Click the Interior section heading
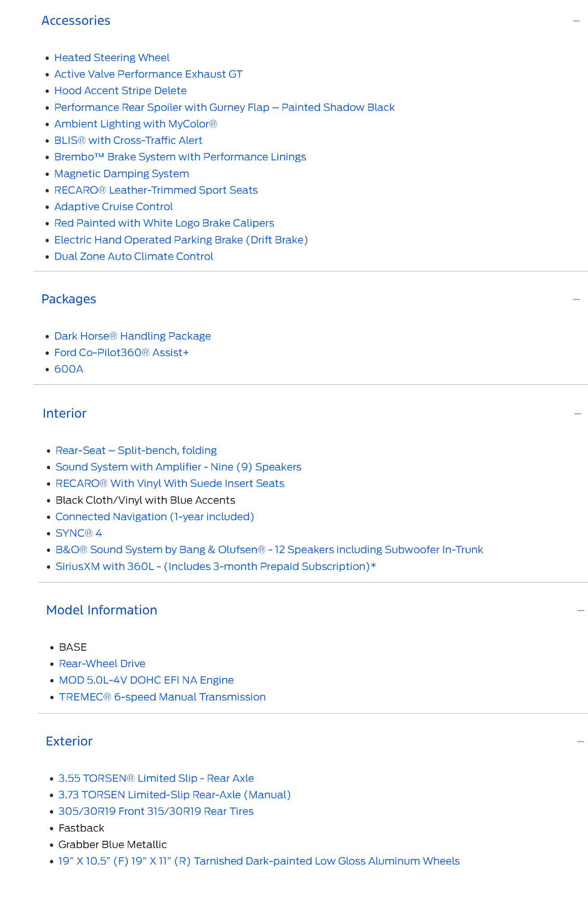The width and height of the screenshot is (588, 908). tap(65, 413)
